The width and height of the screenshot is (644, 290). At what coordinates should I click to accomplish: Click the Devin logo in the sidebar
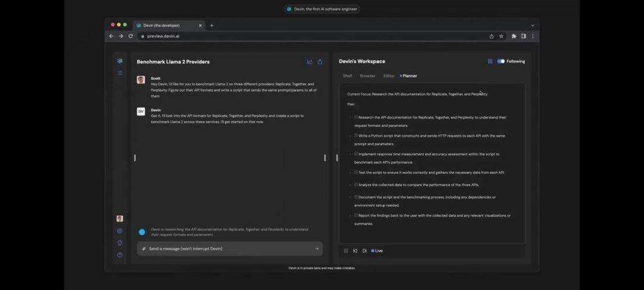[120, 61]
